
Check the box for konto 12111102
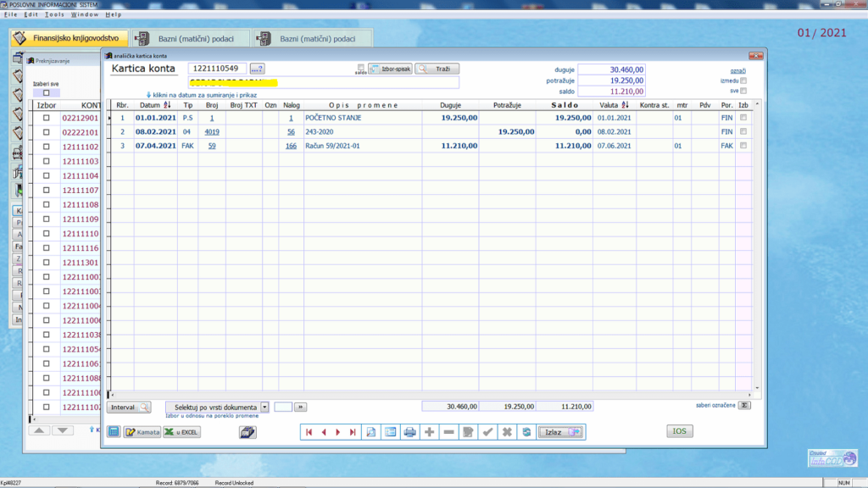coord(47,147)
